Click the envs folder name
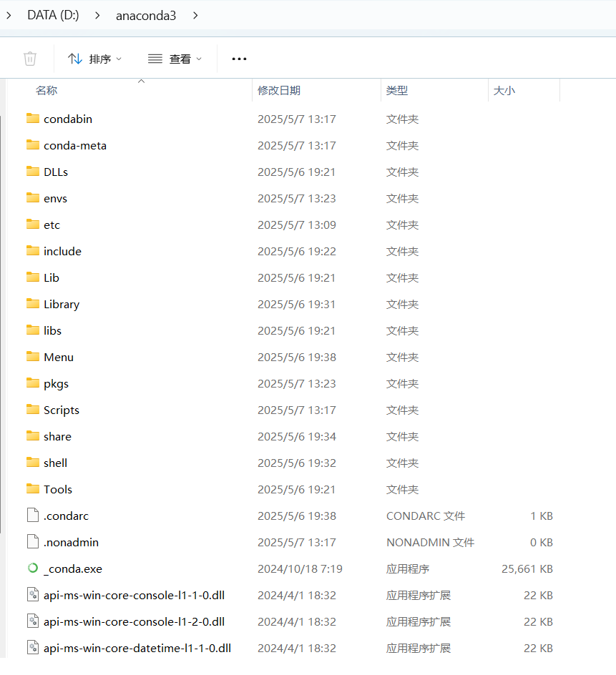Viewport: 616px width, 675px height. click(56, 199)
